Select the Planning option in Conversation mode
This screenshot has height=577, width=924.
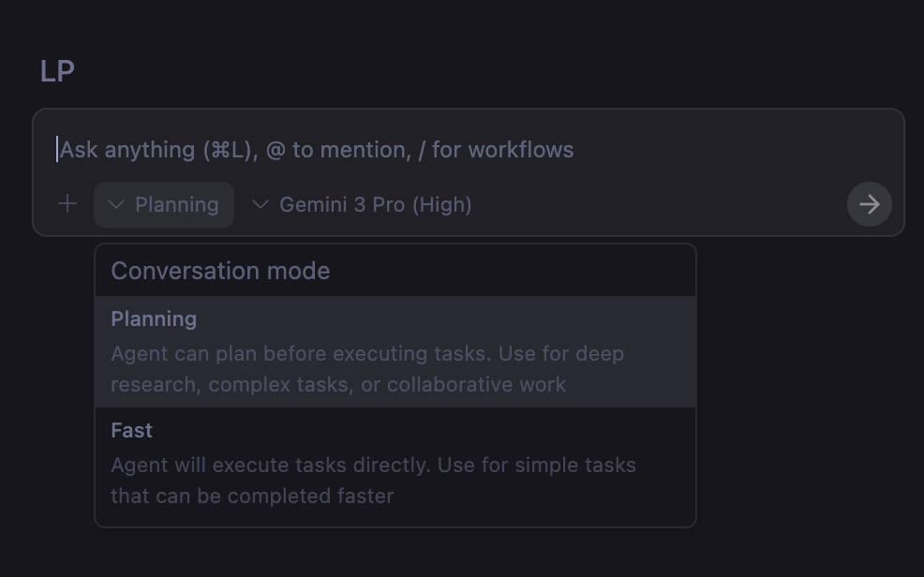[395, 351]
